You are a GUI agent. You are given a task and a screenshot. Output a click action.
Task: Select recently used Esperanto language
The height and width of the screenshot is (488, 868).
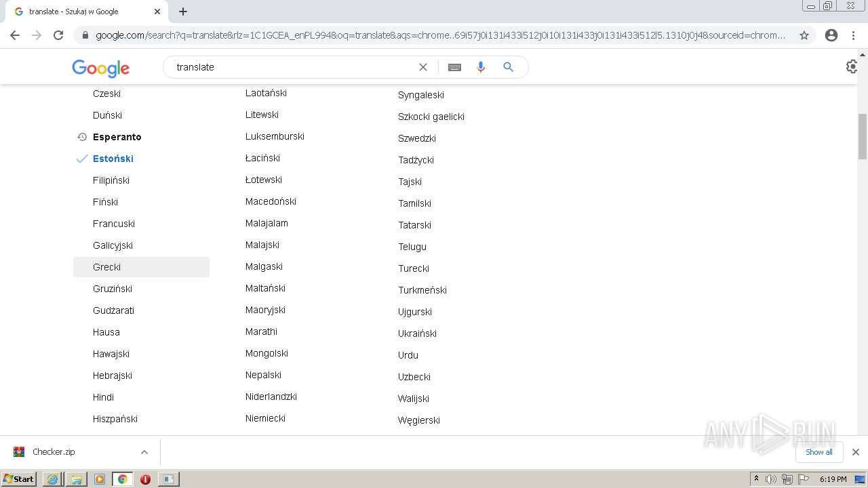[x=117, y=137]
